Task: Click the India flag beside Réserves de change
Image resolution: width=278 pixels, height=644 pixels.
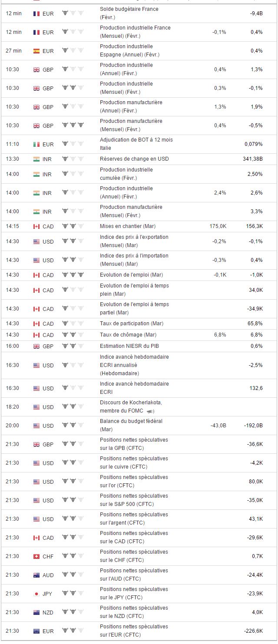Action: click(36, 159)
